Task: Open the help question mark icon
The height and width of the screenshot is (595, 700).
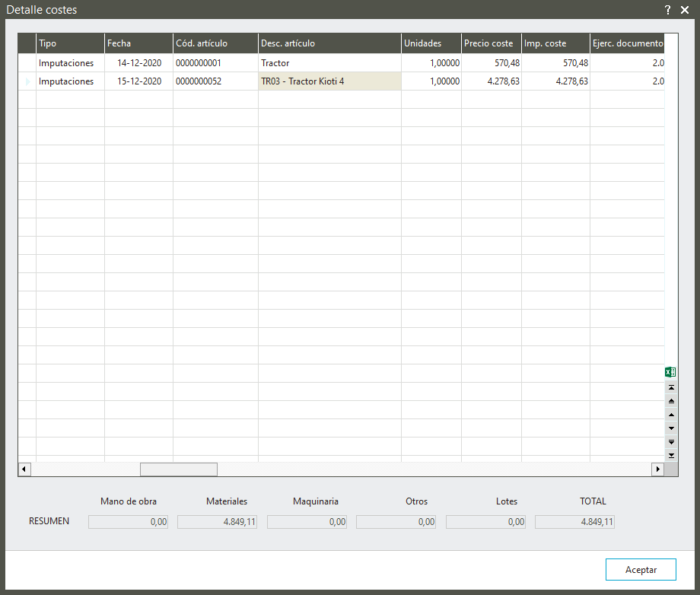Action: point(667,10)
